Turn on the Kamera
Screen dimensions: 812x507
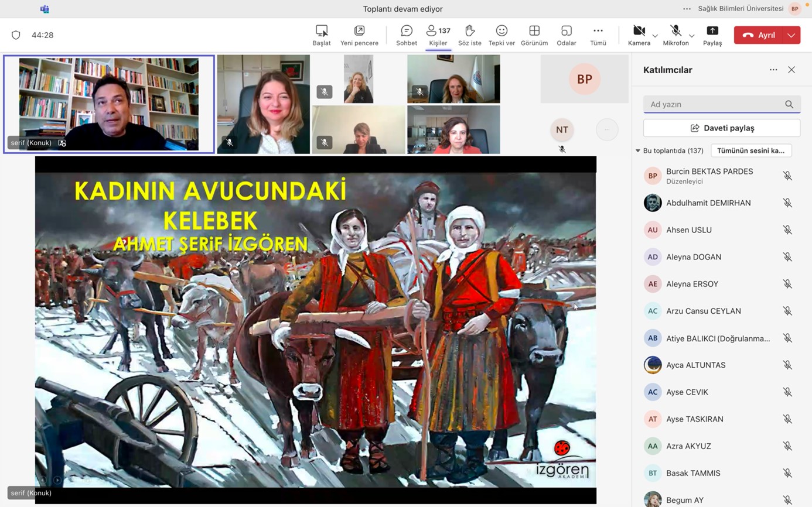coord(639,35)
